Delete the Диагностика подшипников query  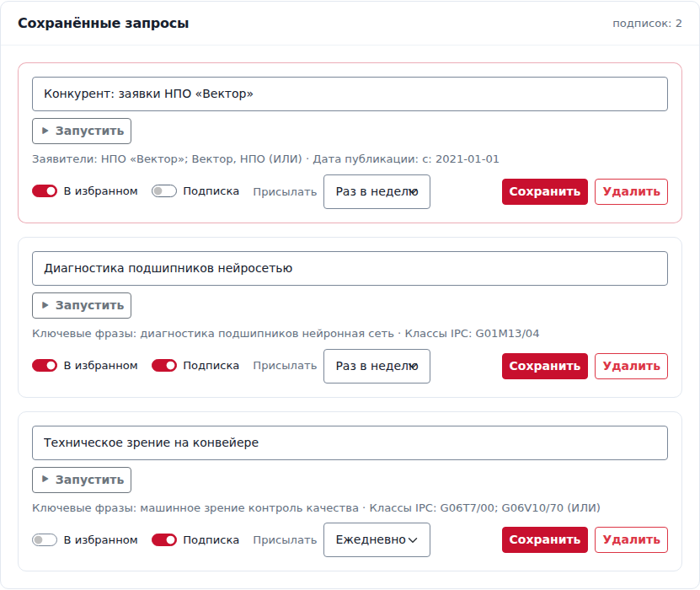point(631,367)
